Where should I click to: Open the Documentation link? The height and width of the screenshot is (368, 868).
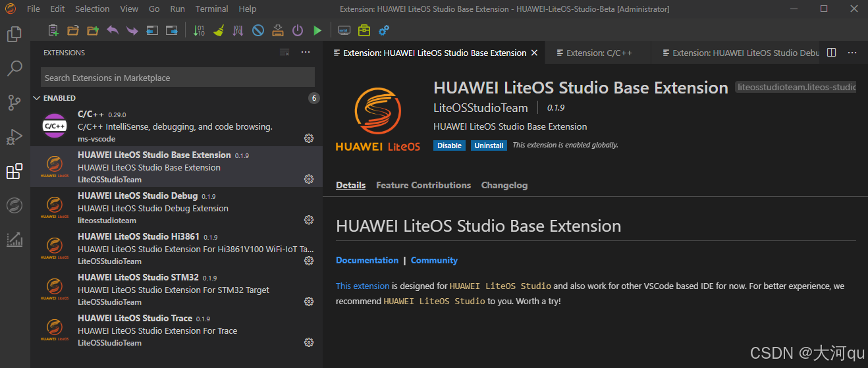tap(367, 260)
